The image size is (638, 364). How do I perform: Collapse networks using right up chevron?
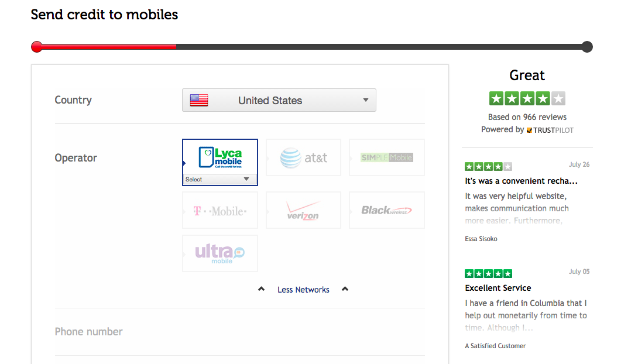click(345, 289)
